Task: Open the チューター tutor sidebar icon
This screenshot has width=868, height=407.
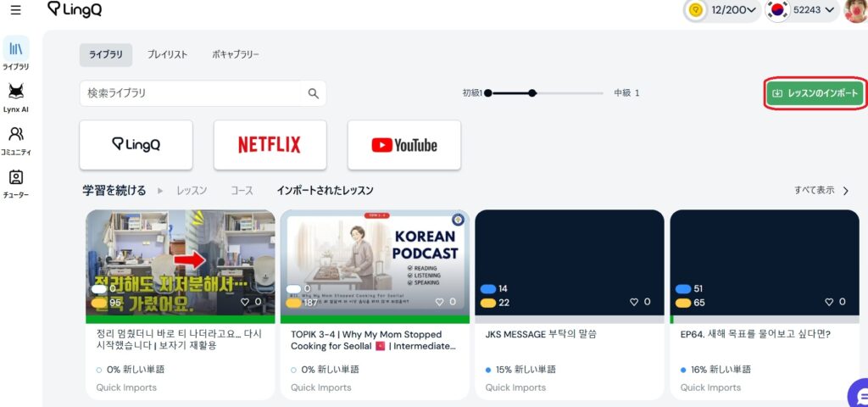Action: tap(15, 183)
